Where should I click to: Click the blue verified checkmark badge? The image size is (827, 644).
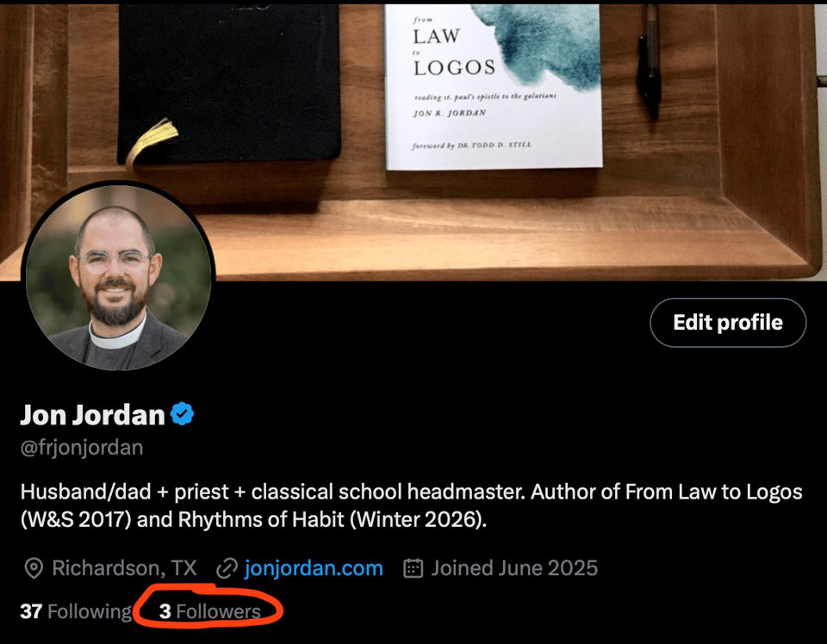(x=182, y=414)
